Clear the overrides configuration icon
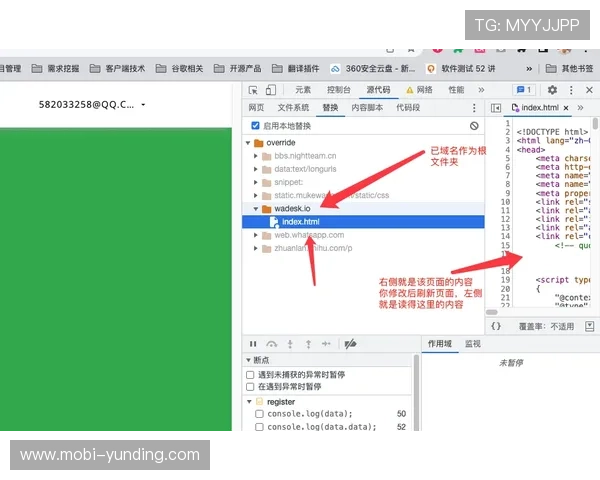Viewport: 600px width, 480px height. (474, 126)
